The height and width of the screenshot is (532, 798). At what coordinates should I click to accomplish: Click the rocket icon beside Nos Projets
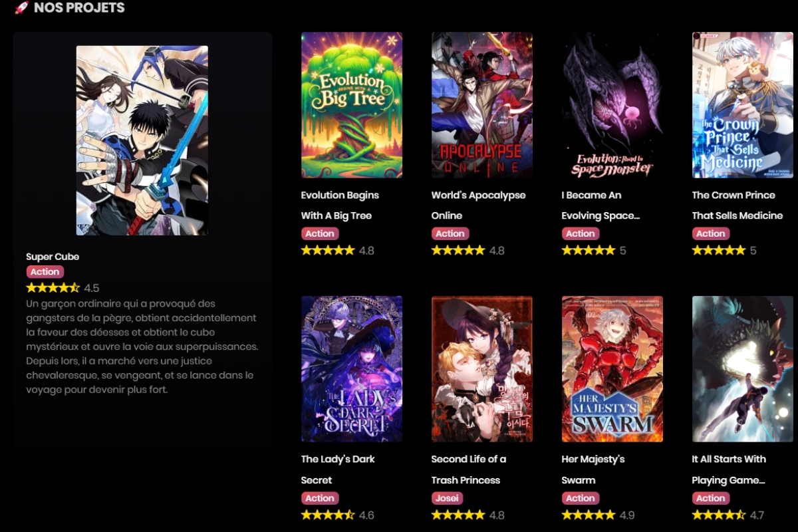pyautogui.click(x=22, y=8)
